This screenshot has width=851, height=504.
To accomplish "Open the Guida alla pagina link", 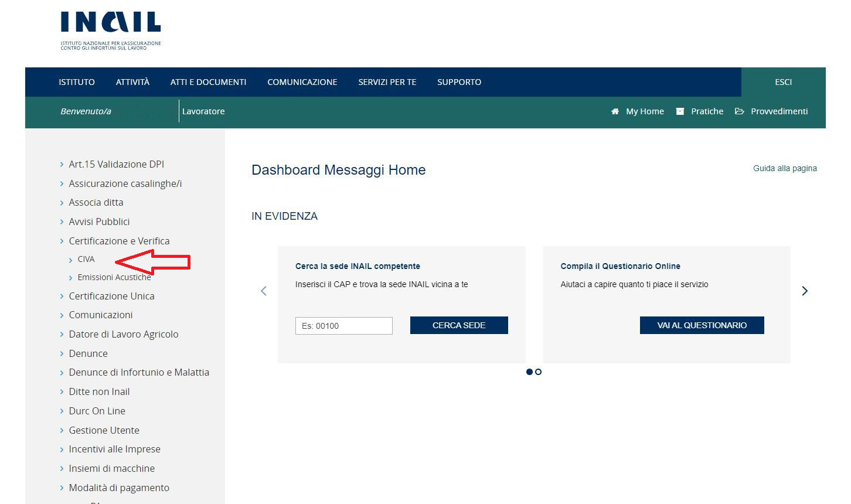I will pyautogui.click(x=785, y=168).
